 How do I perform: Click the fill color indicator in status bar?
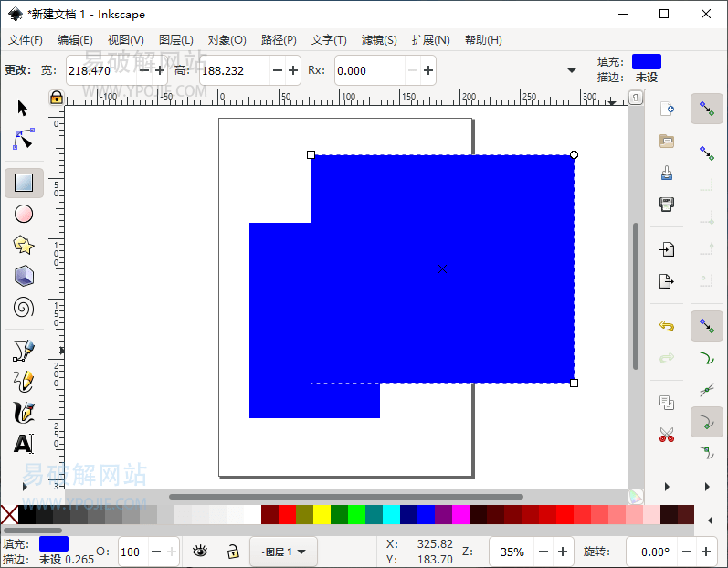pos(54,544)
